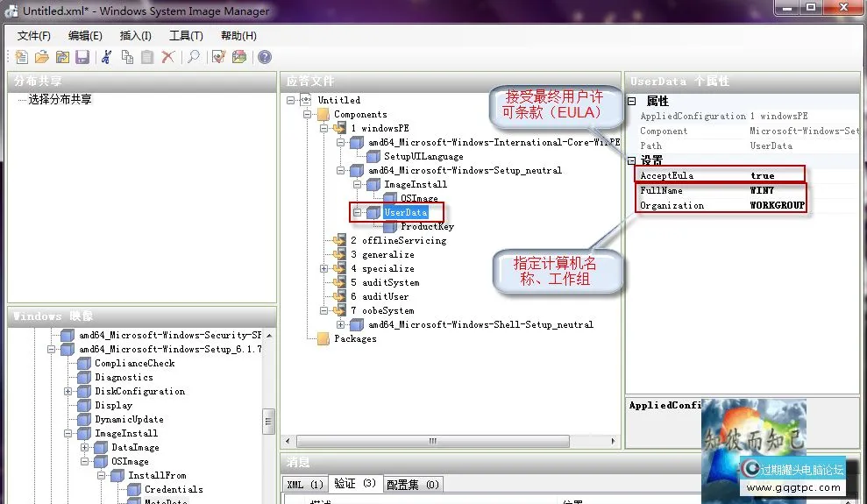Click the 1 windowsPE pass icon

(340, 128)
